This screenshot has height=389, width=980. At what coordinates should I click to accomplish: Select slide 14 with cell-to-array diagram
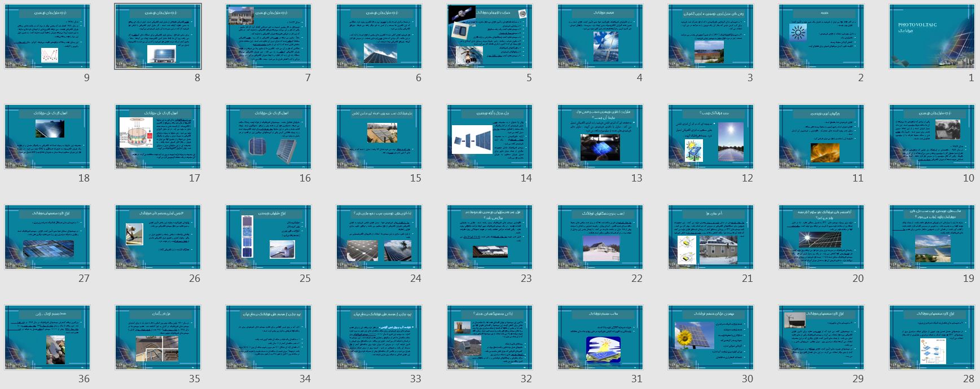pos(489,137)
